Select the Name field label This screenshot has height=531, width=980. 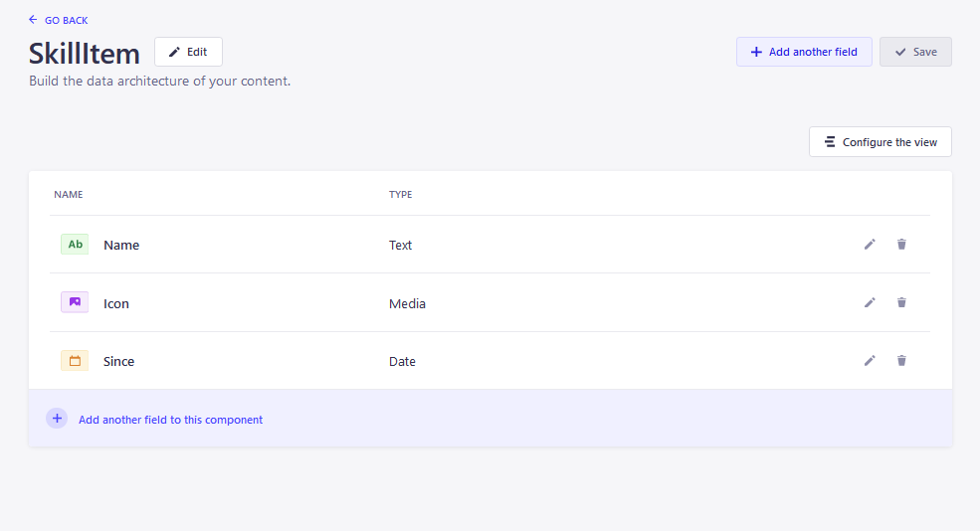pos(121,245)
